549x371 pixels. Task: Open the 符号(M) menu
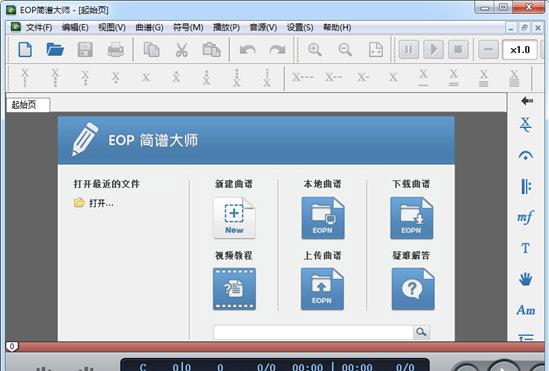click(x=188, y=27)
